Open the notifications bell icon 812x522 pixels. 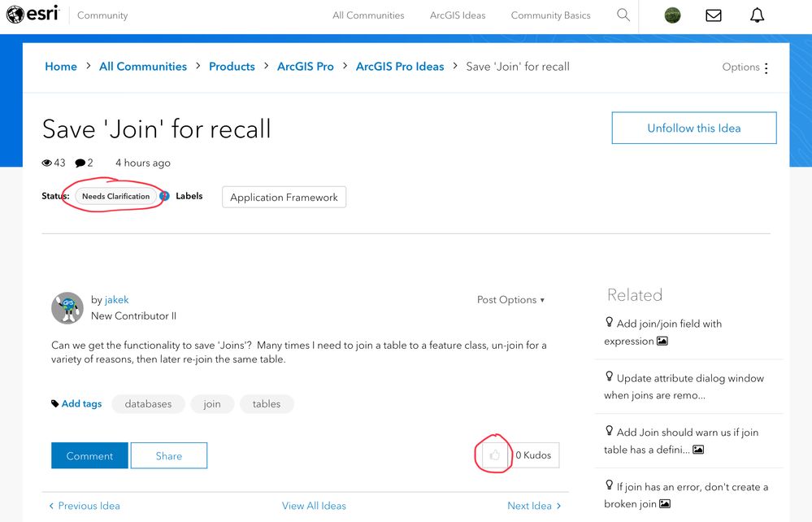pos(757,15)
